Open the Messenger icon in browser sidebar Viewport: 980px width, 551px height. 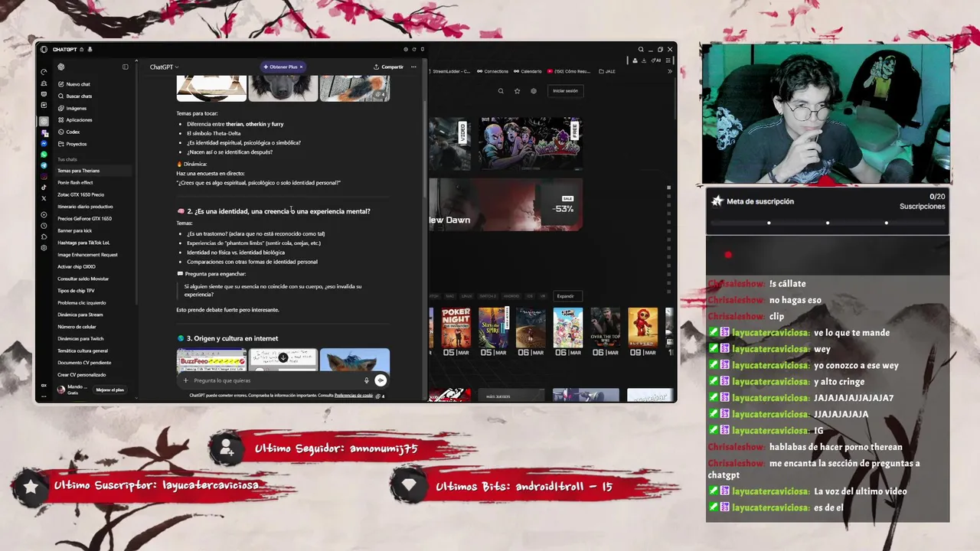pos(44,144)
